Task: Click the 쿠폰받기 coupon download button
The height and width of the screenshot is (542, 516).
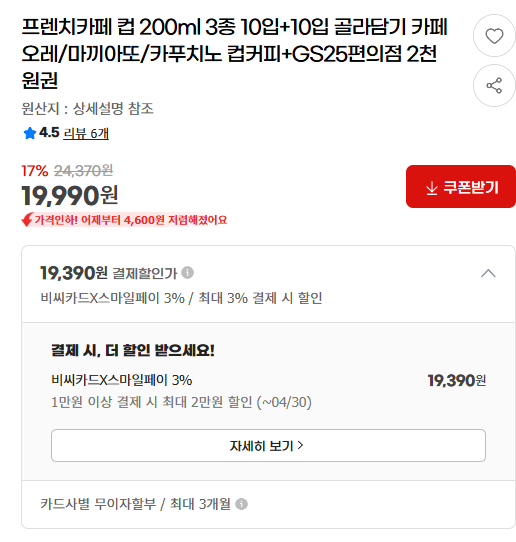Action: (x=461, y=187)
